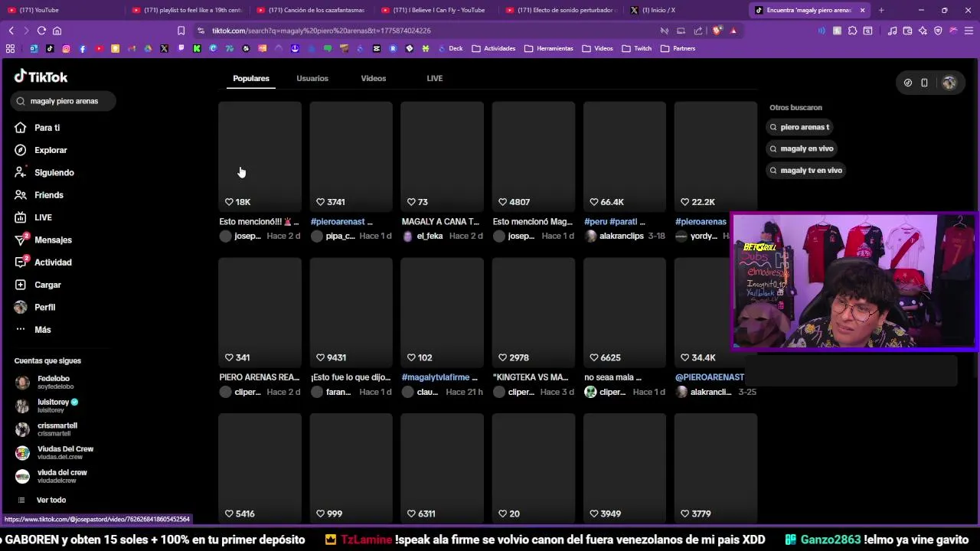The width and height of the screenshot is (980, 551).
Task: Open the crissmartell followed account
Action: (x=47, y=429)
